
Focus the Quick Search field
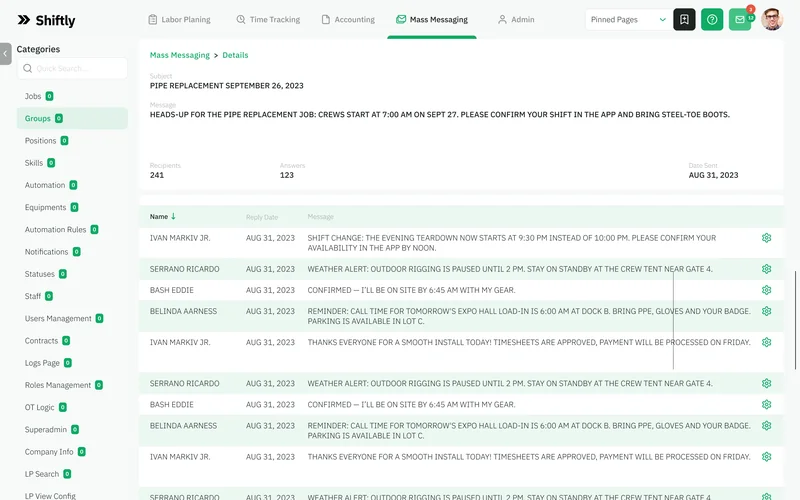72,68
